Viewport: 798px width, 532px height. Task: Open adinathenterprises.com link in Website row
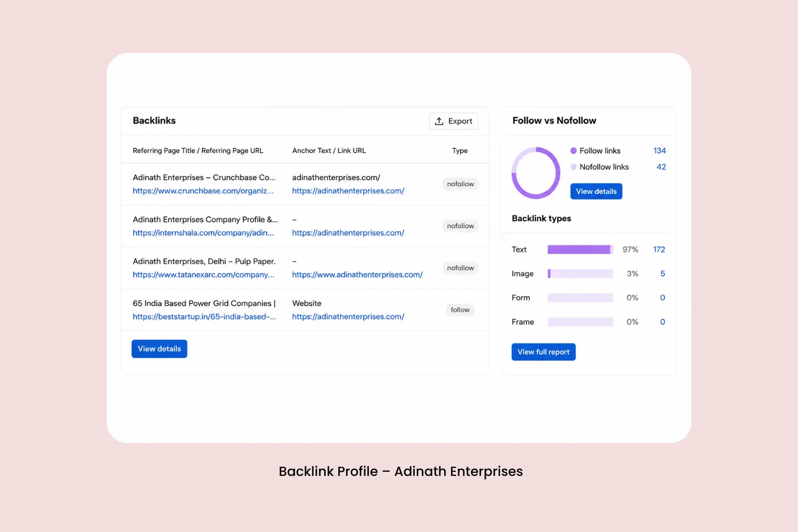[348, 316]
